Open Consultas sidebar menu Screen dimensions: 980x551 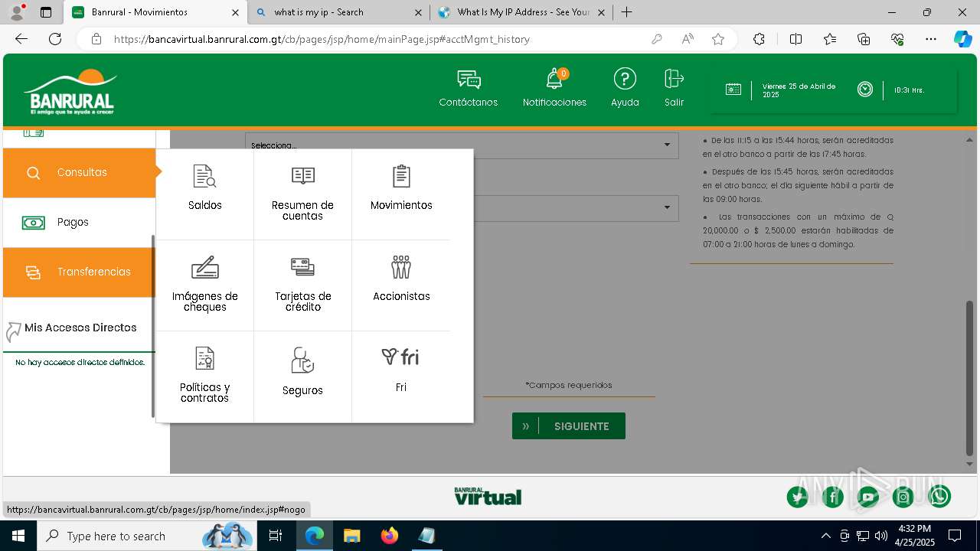(x=79, y=173)
